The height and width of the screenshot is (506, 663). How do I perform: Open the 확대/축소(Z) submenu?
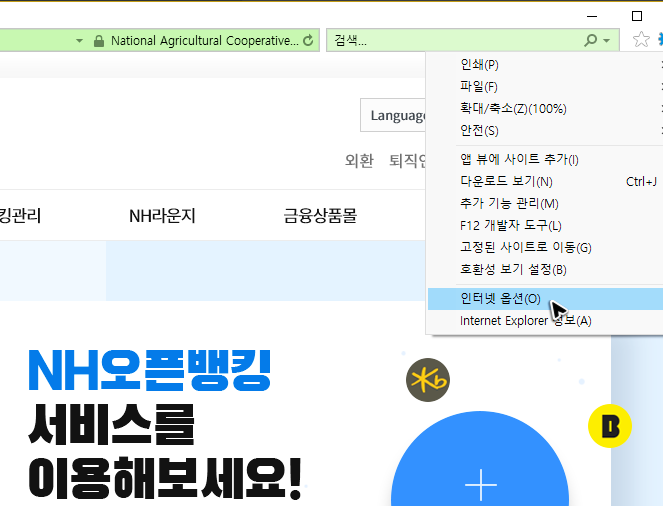(545, 109)
